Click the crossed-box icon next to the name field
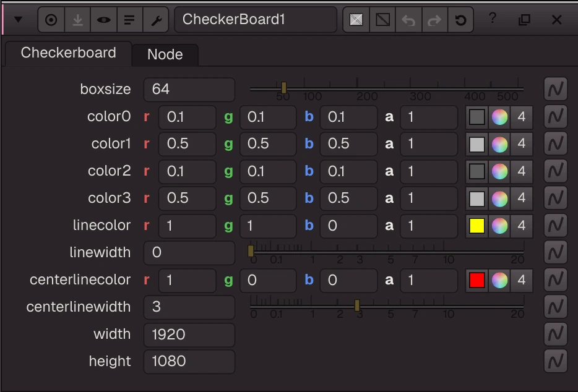578x392 pixels. [356, 20]
